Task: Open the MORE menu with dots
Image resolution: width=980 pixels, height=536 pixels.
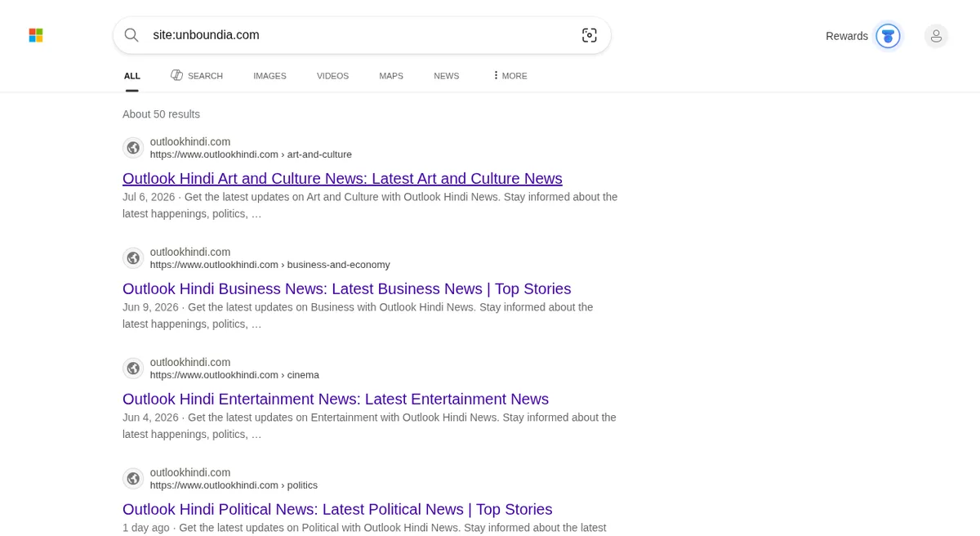Action: (510, 76)
